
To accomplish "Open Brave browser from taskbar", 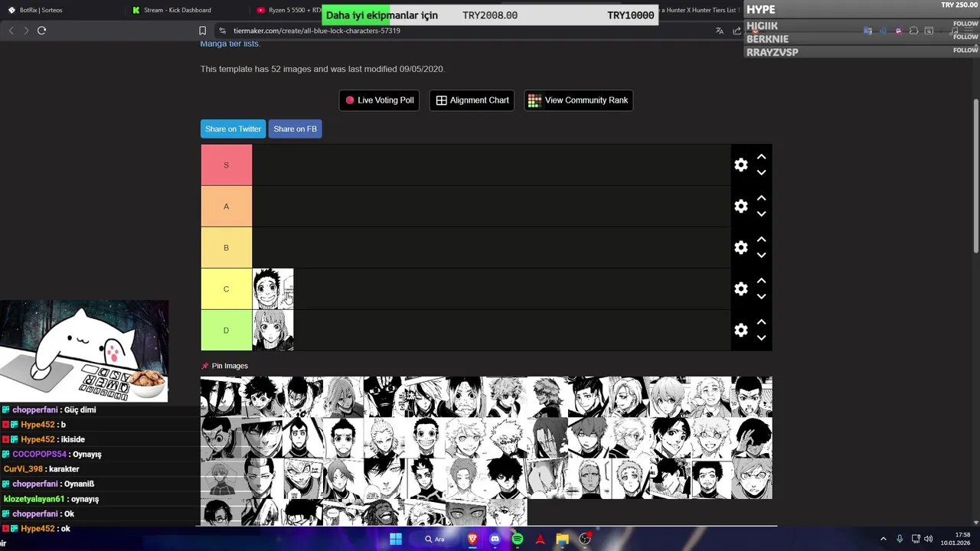I will click(x=472, y=539).
